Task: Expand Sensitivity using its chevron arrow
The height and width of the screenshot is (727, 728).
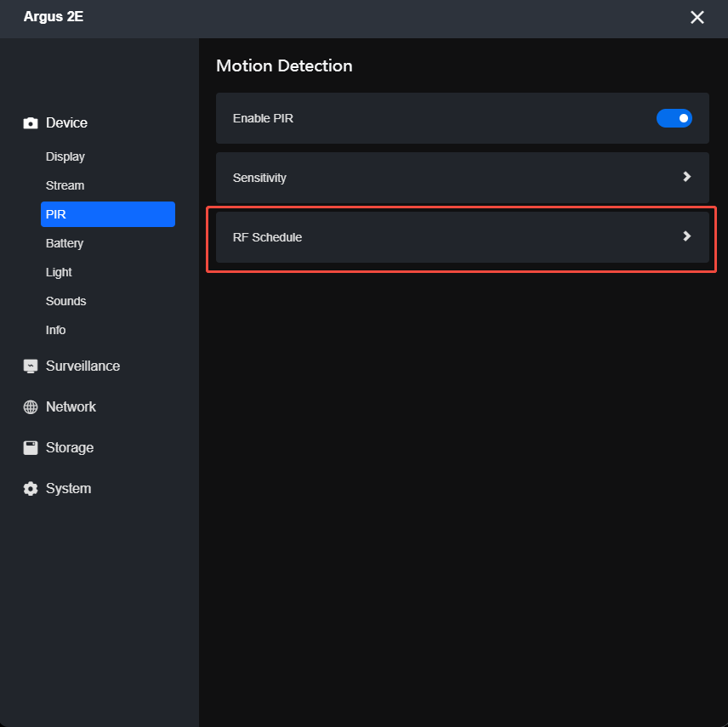Action: 687,177
